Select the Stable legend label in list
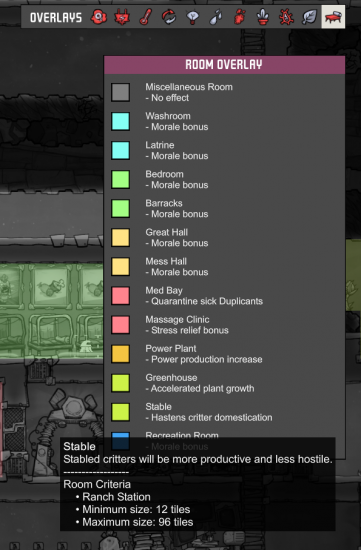Screen dimensions: 361x550 click(x=158, y=407)
